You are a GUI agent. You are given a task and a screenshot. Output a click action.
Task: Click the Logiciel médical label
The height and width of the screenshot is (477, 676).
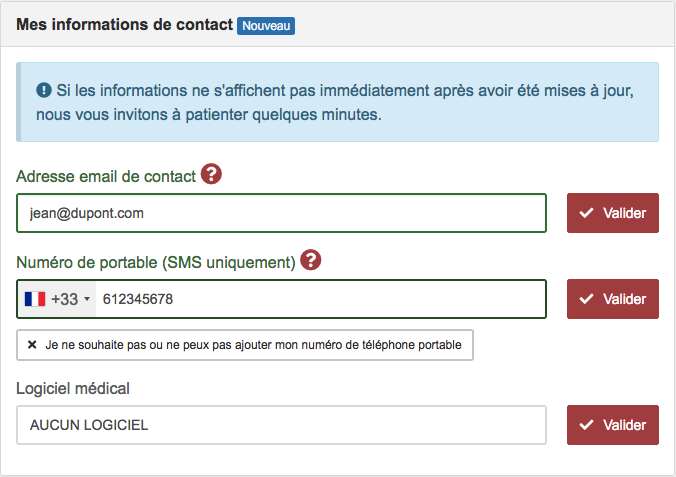point(73,389)
